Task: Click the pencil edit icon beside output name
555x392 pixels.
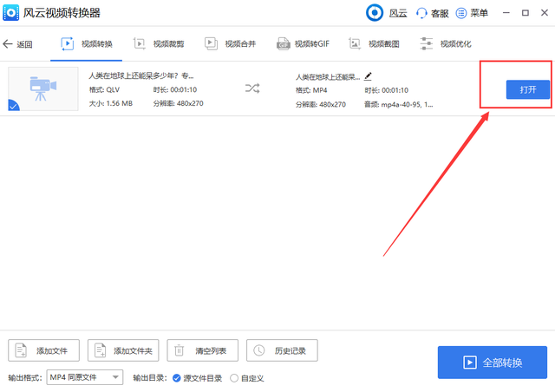Action: [x=368, y=76]
